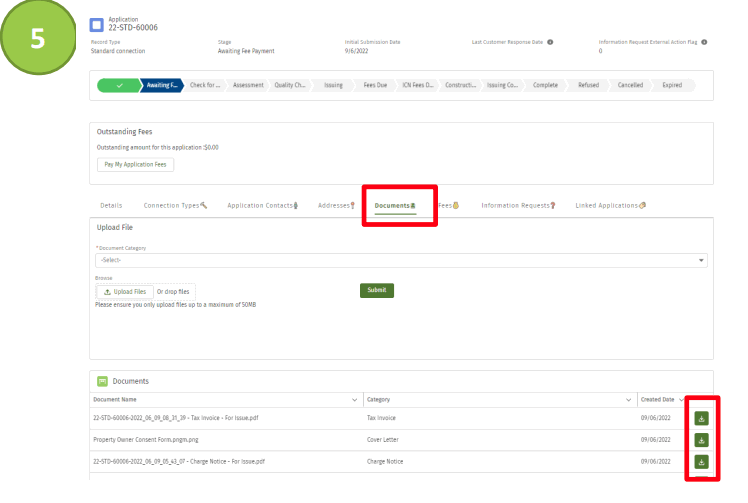Click the 'Or drop files' area

coord(173,292)
